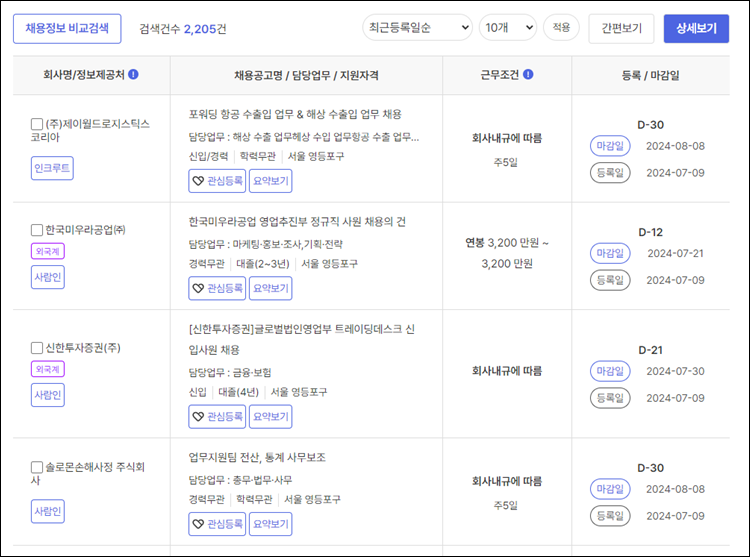Click 마감일 badge for 2024-07-21

click(610, 253)
